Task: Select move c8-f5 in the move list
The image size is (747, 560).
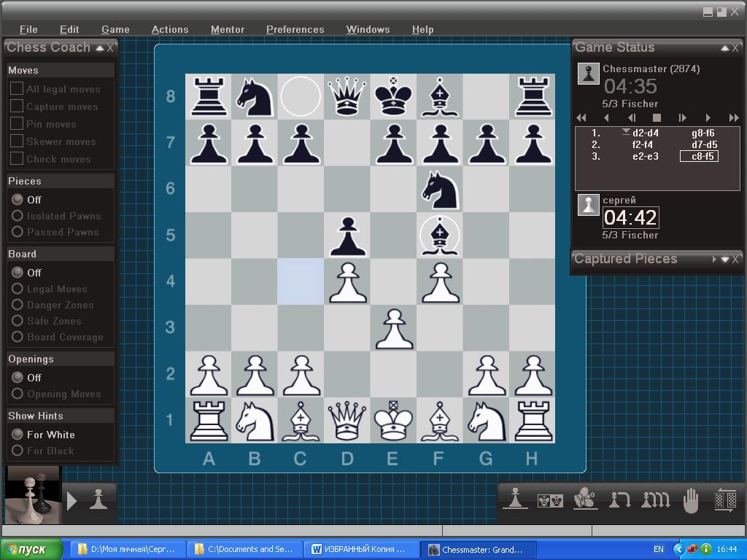Action: [x=699, y=156]
